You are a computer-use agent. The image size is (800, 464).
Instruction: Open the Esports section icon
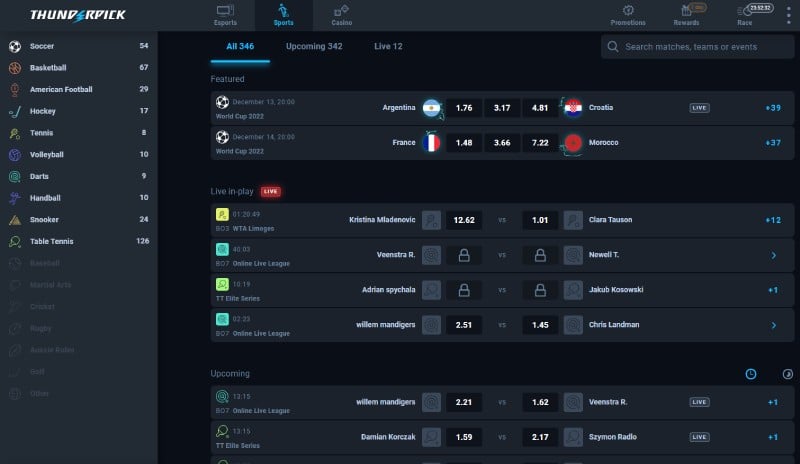click(225, 15)
